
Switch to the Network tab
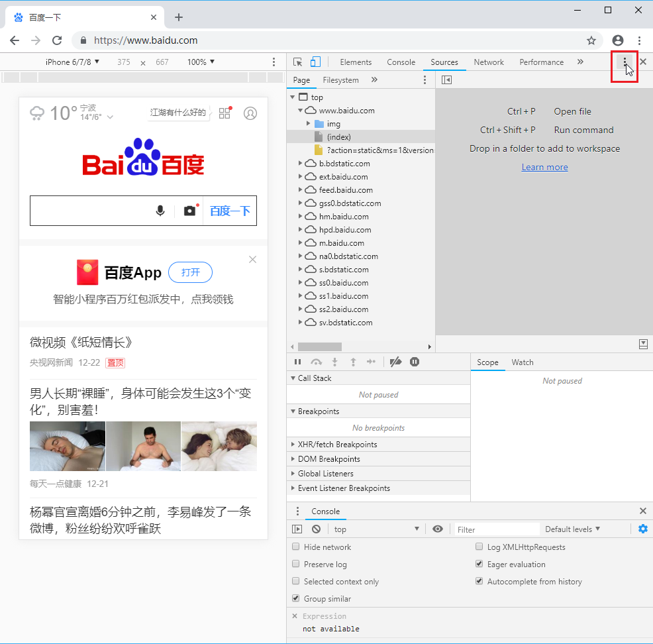(x=489, y=62)
